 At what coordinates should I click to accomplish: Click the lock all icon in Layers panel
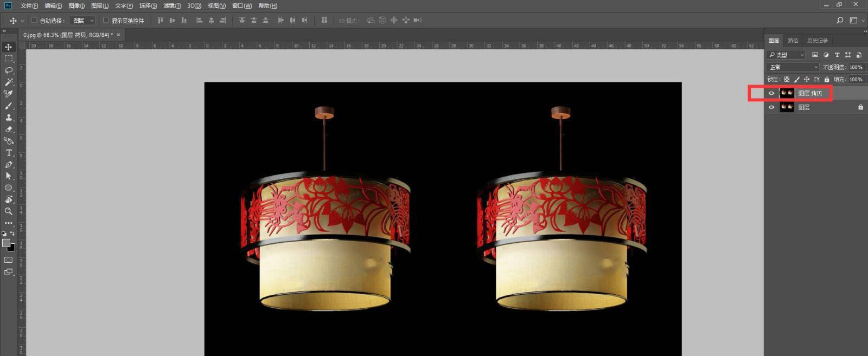tap(827, 80)
